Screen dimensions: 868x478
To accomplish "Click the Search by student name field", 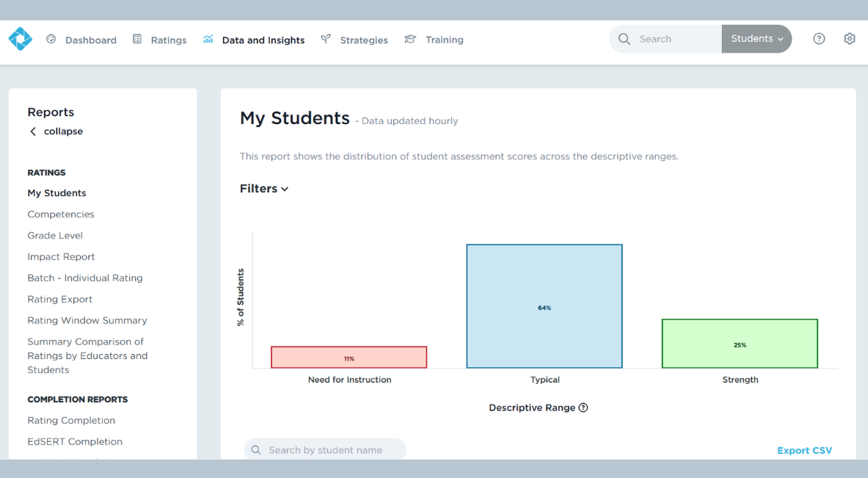I will click(x=325, y=449).
